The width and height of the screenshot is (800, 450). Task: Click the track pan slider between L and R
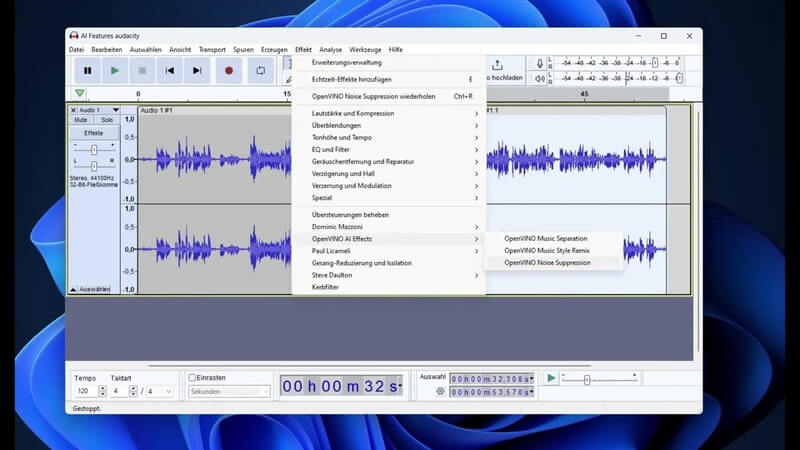(94, 166)
